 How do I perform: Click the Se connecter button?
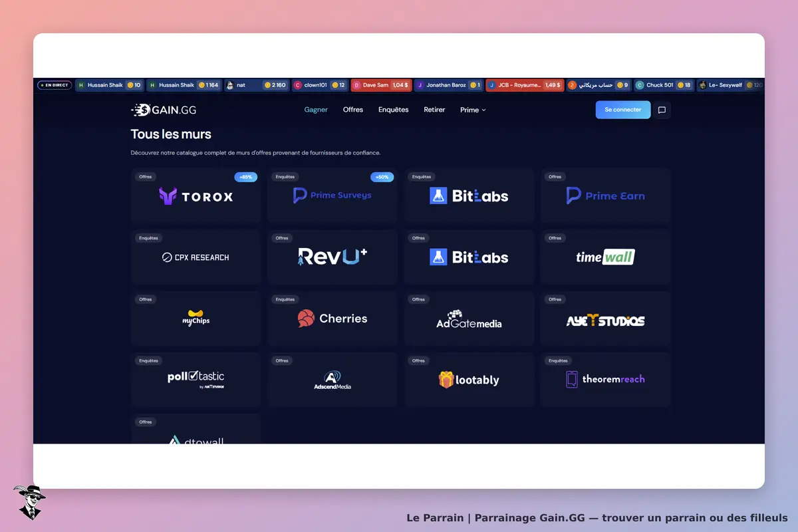[x=623, y=110]
